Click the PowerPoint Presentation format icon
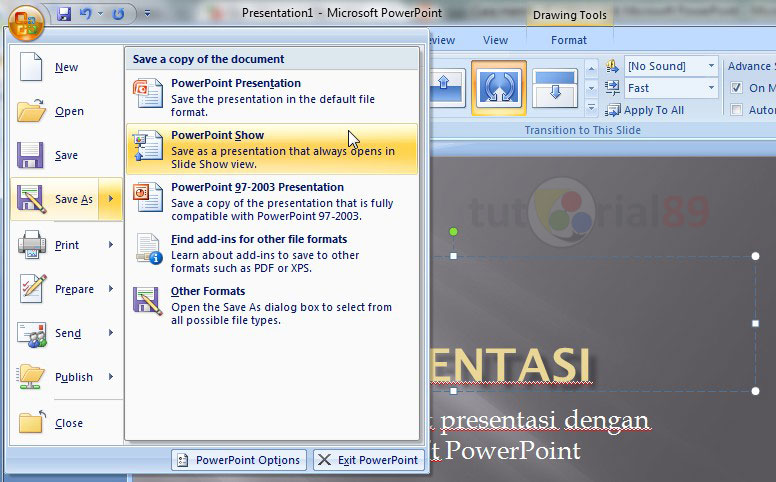Screen dimensions: 776x482 click(x=147, y=93)
